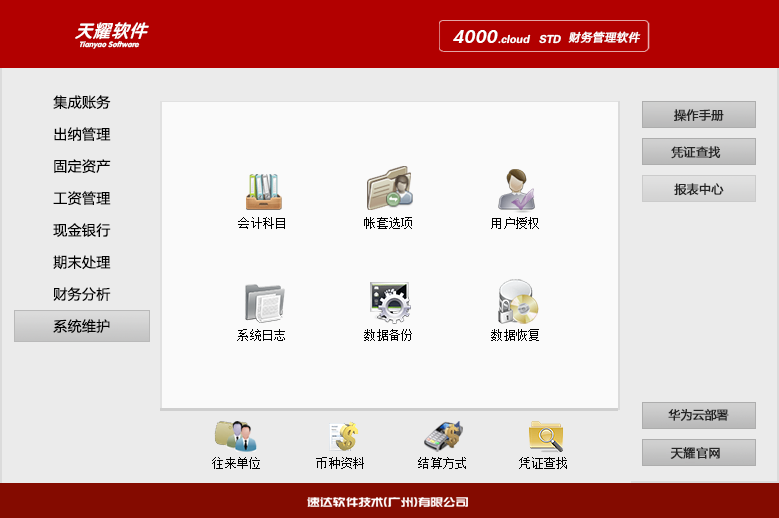The height and width of the screenshot is (518, 779).
Task: Select 集成账务 in the left menu
Action: click(81, 102)
